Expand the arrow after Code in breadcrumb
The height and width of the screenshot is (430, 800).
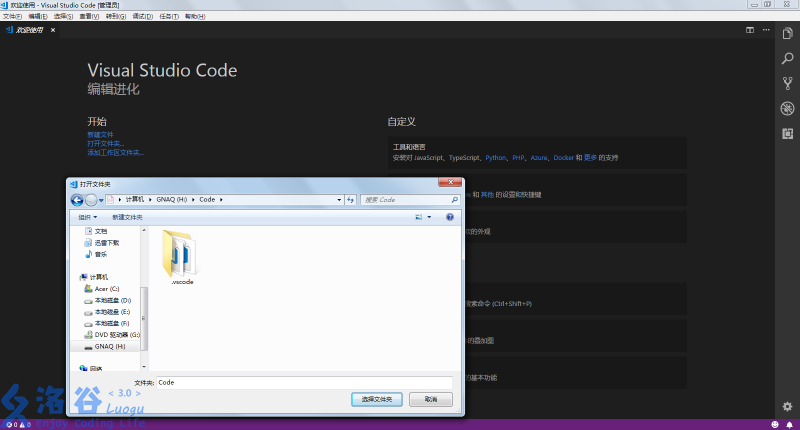tap(221, 200)
